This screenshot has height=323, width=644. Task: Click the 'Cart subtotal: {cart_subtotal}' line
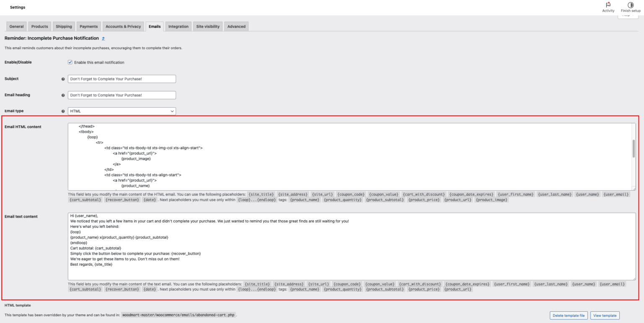click(96, 248)
